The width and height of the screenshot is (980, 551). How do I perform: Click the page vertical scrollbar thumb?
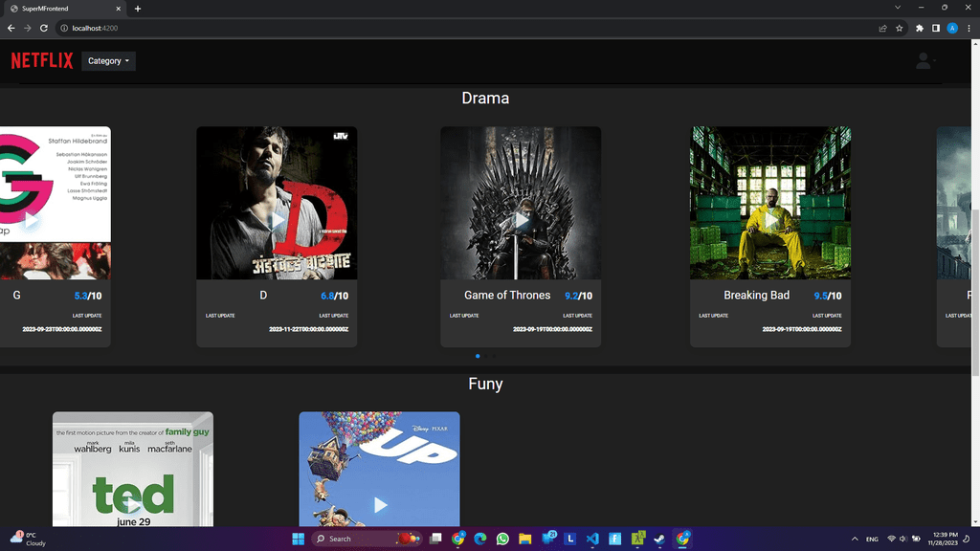(x=975, y=293)
